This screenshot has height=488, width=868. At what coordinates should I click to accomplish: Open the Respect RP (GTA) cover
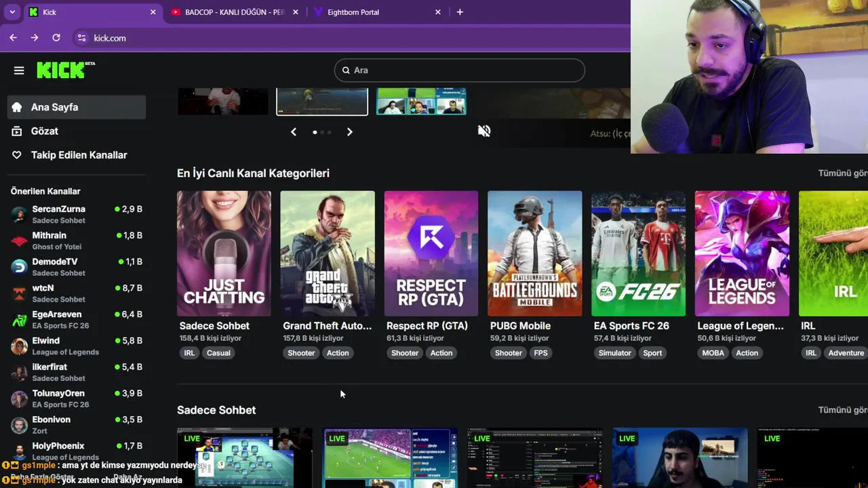pos(431,253)
